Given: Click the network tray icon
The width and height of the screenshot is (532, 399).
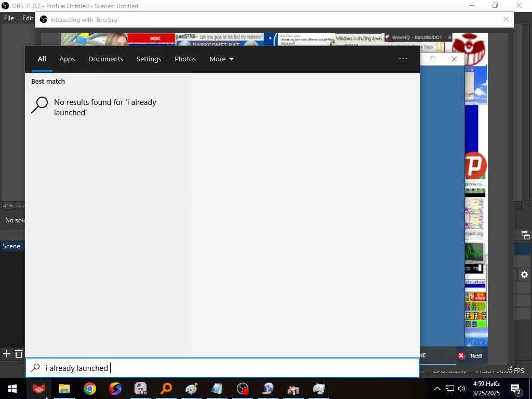Looking at the screenshot, I should point(449,389).
